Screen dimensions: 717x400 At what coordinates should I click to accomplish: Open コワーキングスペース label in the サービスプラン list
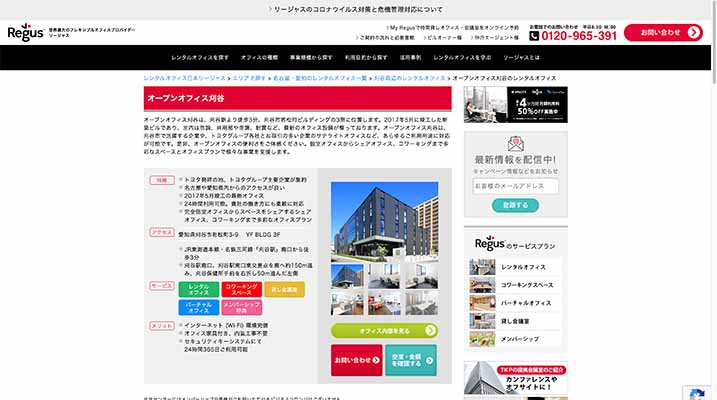[527, 285]
